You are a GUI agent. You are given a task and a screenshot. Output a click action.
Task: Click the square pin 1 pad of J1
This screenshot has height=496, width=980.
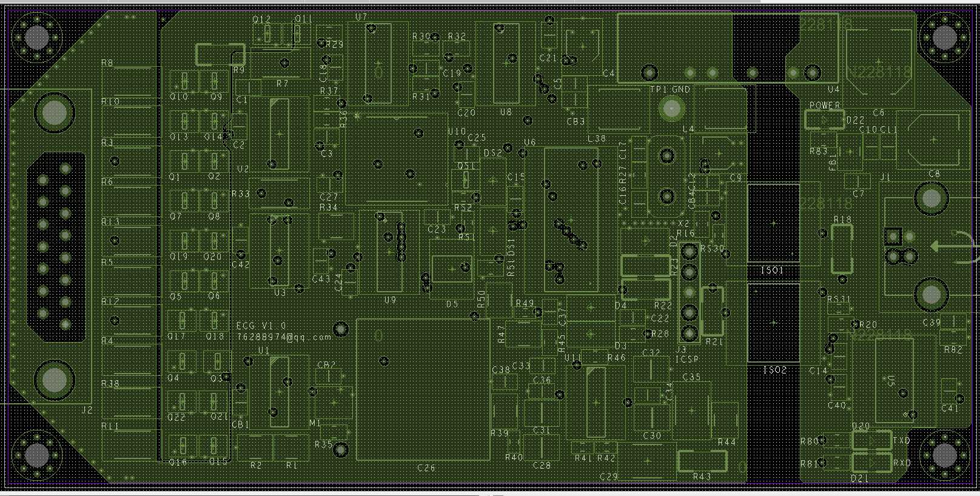(893, 236)
